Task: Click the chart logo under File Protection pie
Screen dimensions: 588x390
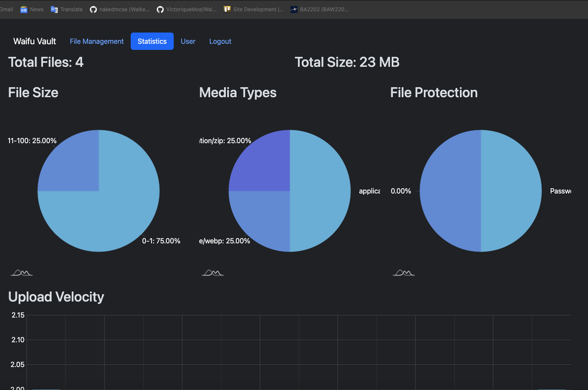Action: click(404, 272)
